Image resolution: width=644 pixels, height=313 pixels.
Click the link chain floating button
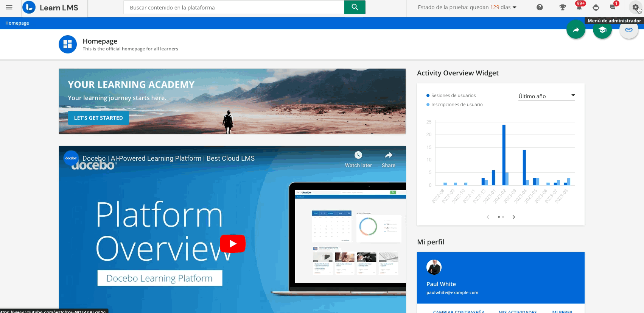tap(629, 30)
